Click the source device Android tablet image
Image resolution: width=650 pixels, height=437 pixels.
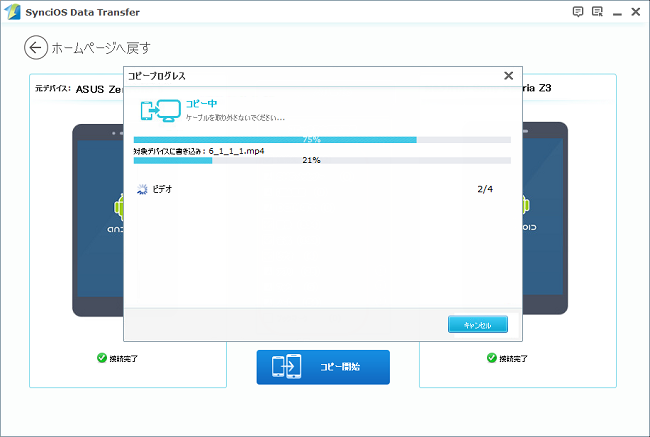coord(98,220)
